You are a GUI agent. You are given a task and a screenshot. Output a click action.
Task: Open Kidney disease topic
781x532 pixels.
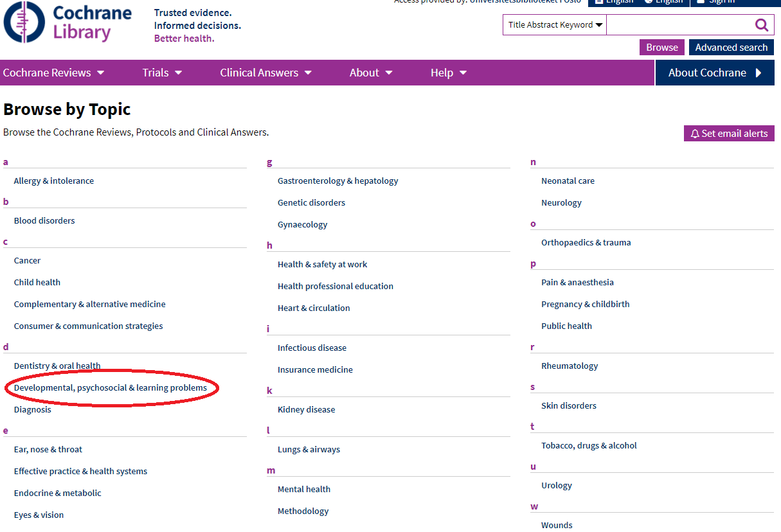click(307, 410)
